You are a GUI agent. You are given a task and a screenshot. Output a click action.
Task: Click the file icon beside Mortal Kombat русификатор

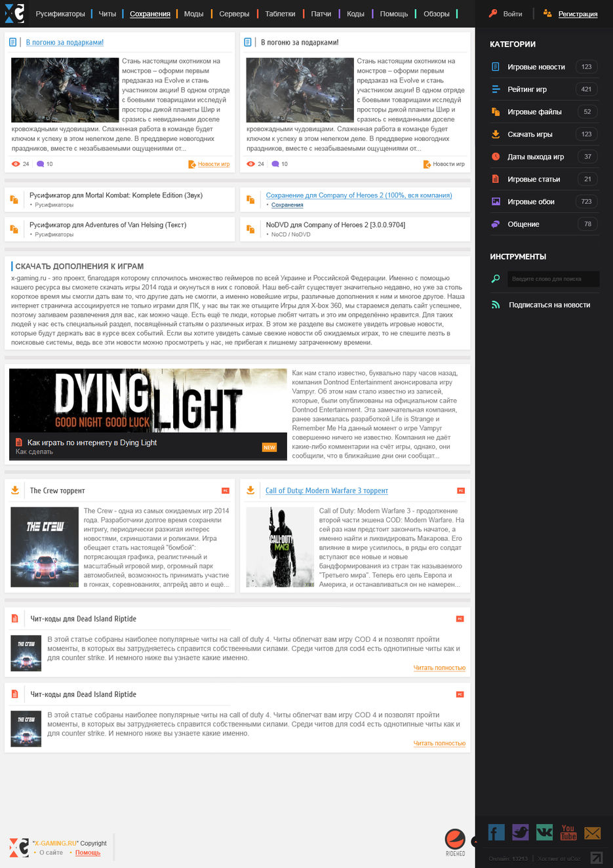pyautogui.click(x=14, y=200)
